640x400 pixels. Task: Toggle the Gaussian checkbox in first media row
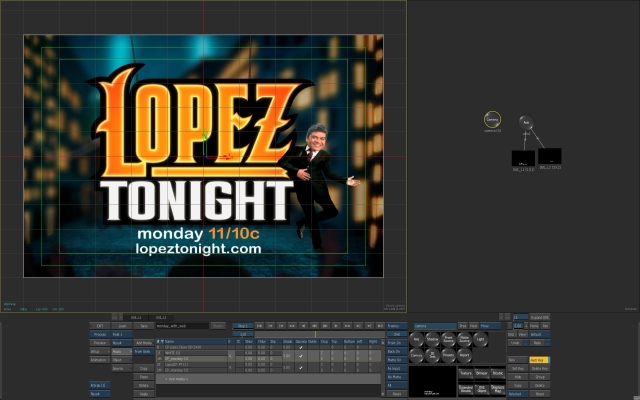click(x=300, y=347)
